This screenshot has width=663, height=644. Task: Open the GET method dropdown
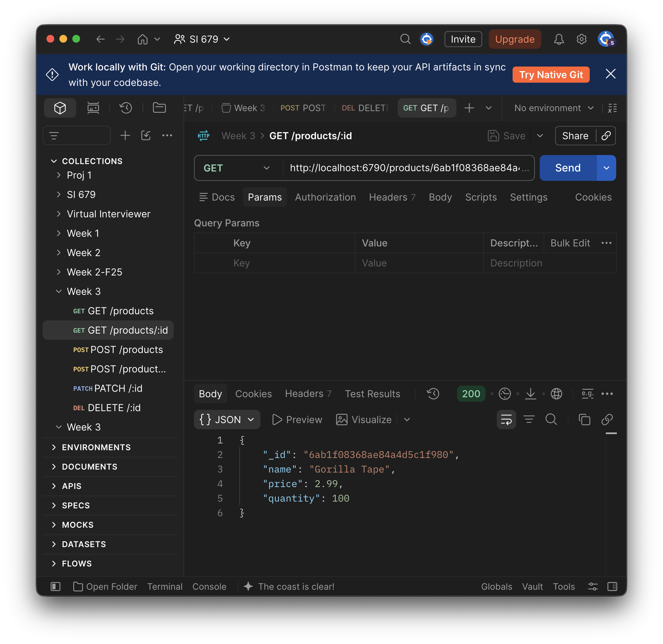pos(237,168)
